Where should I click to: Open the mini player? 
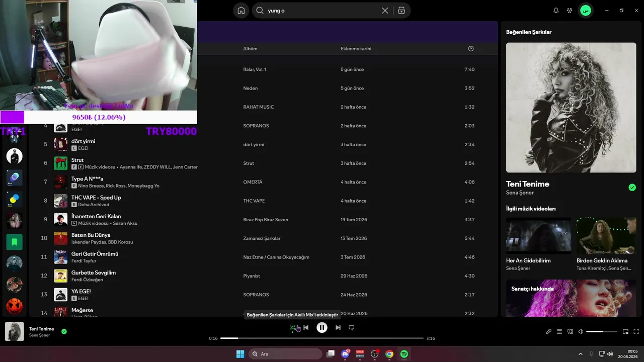point(626,332)
